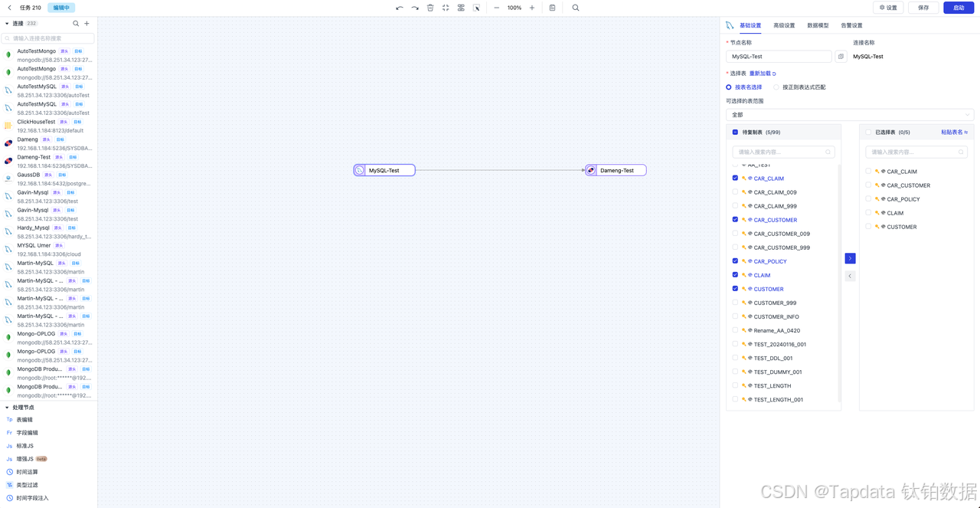Select the 按正则表达式匹配 radio option
Image resolution: width=980 pixels, height=508 pixels.
click(x=800, y=87)
